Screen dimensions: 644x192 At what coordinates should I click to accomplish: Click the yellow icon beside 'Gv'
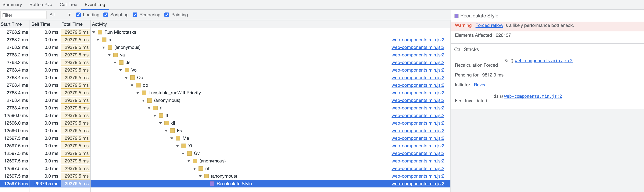tap(189, 153)
